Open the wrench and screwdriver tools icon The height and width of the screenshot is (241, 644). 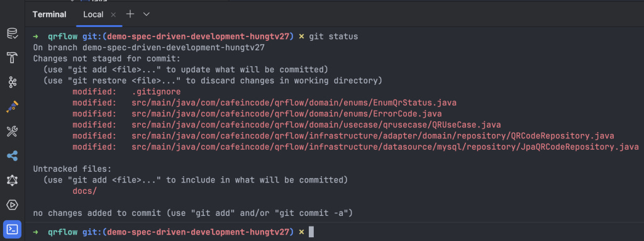(x=13, y=132)
